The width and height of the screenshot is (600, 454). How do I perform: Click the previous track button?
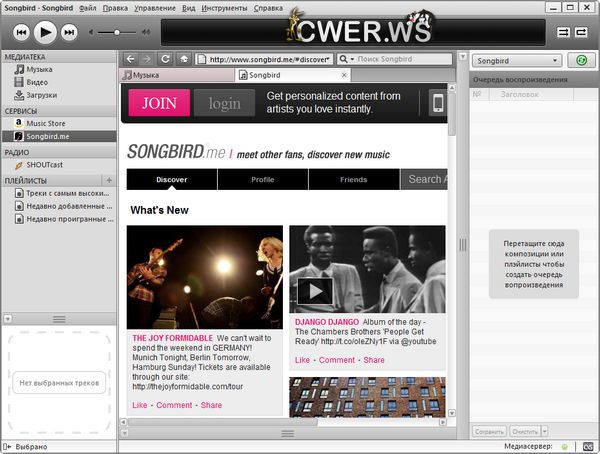(x=21, y=32)
